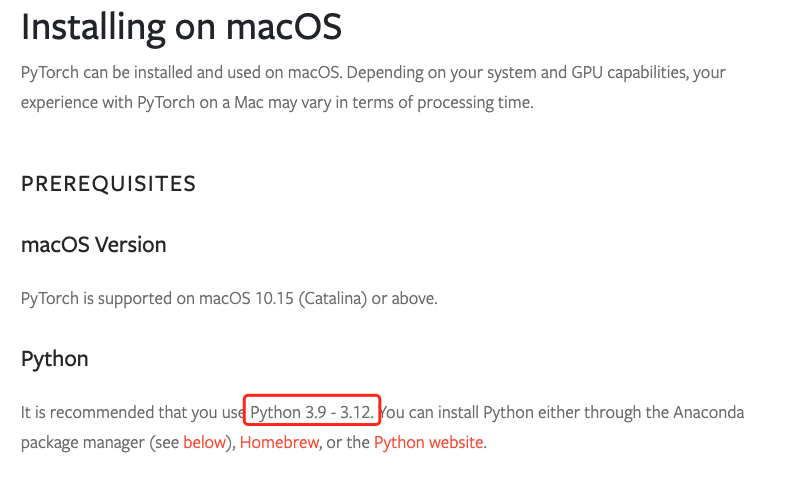Open the Homebrew link
Image resolution: width=798 pixels, height=484 pixels.
tap(279, 442)
